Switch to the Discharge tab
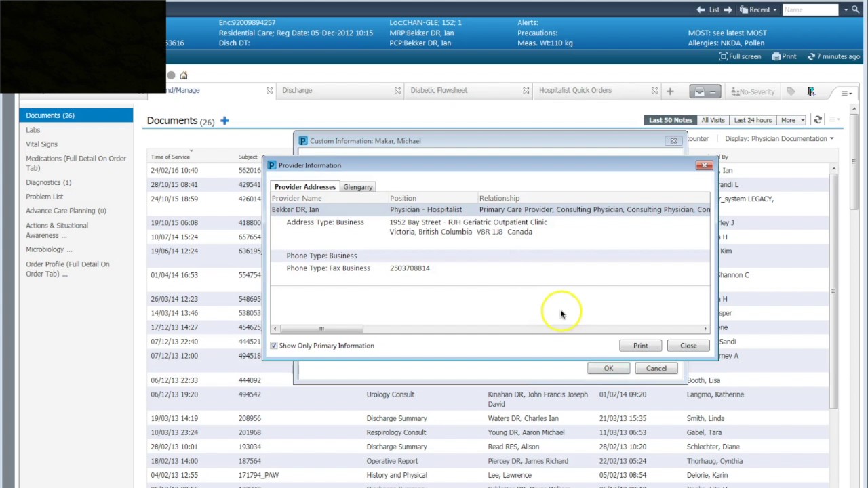This screenshot has width=868, height=488. [x=297, y=90]
